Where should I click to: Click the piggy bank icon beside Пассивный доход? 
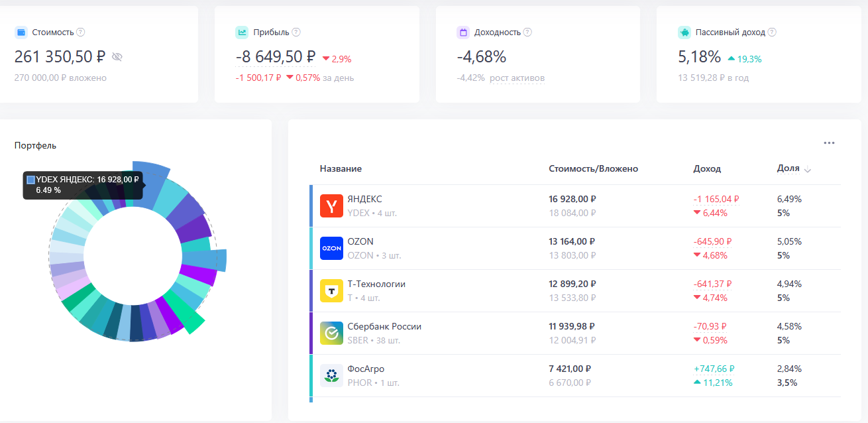(x=684, y=32)
